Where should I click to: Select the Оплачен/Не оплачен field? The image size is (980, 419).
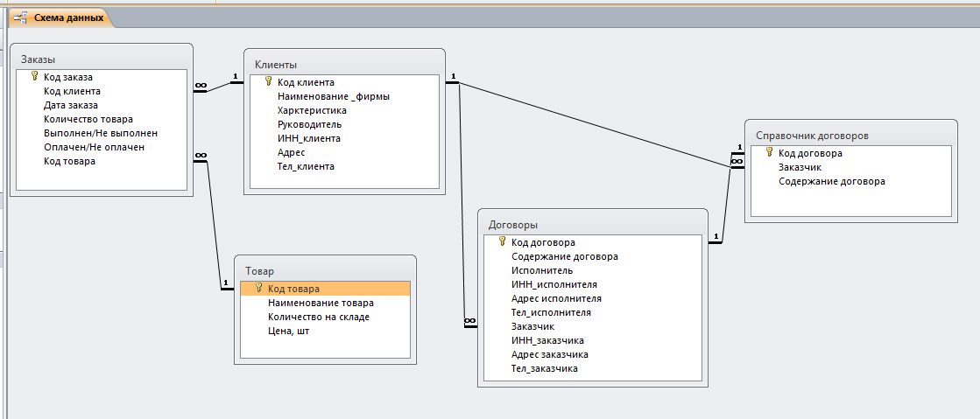[x=94, y=147]
